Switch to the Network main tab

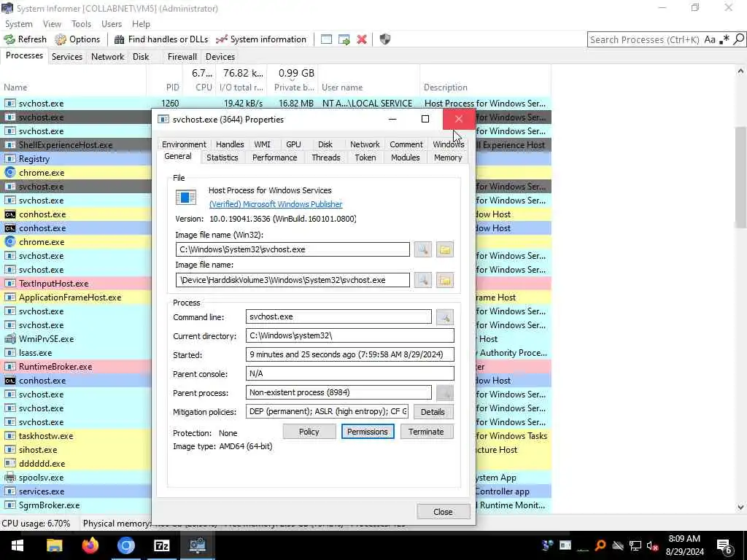tap(108, 57)
